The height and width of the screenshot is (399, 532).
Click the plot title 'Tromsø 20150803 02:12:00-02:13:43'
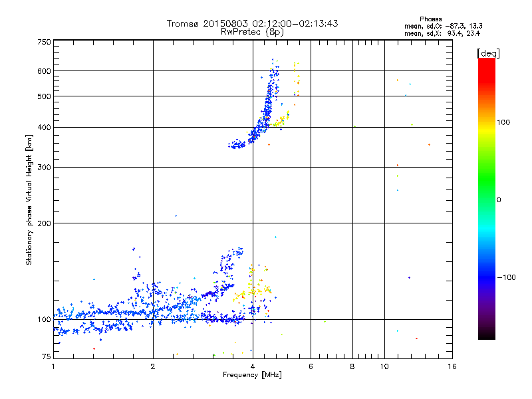click(x=252, y=23)
